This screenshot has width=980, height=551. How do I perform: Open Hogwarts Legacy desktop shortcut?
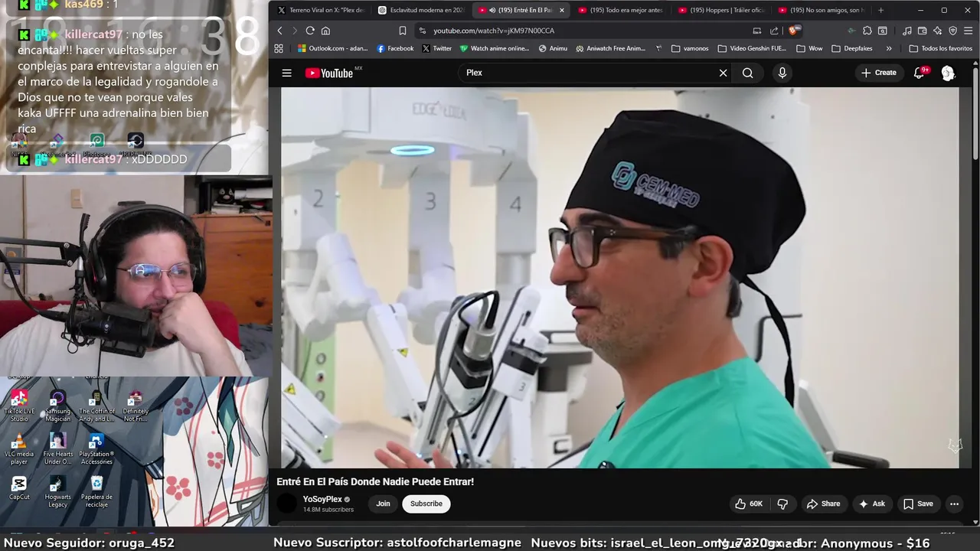[x=57, y=491]
